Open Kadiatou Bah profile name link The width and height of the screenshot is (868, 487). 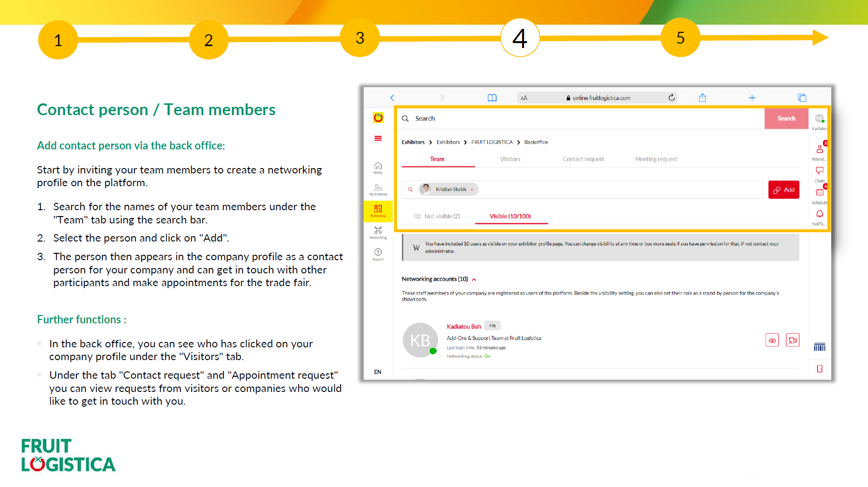464,326
